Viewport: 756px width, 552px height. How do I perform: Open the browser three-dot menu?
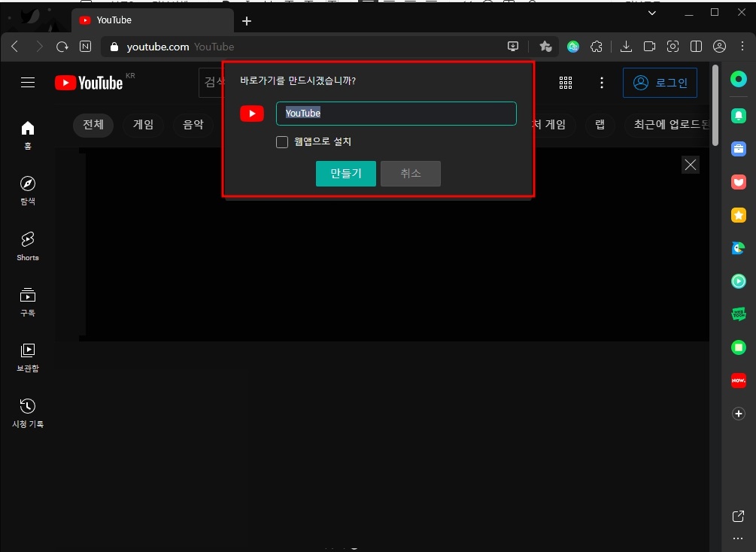742,47
